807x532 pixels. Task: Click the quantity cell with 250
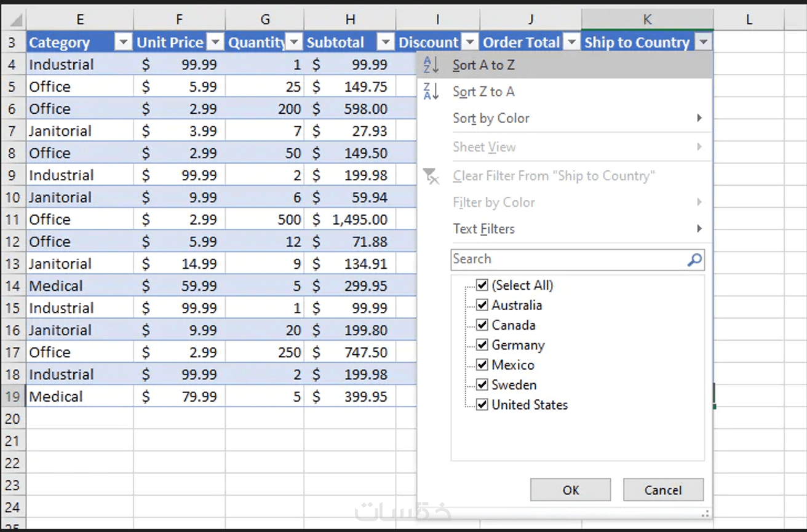[x=265, y=352]
